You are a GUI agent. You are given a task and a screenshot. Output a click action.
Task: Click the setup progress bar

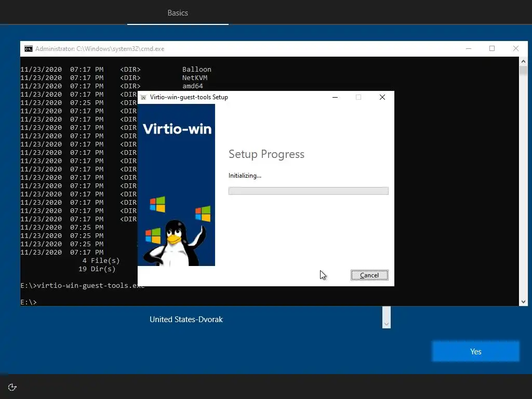[309, 191]
